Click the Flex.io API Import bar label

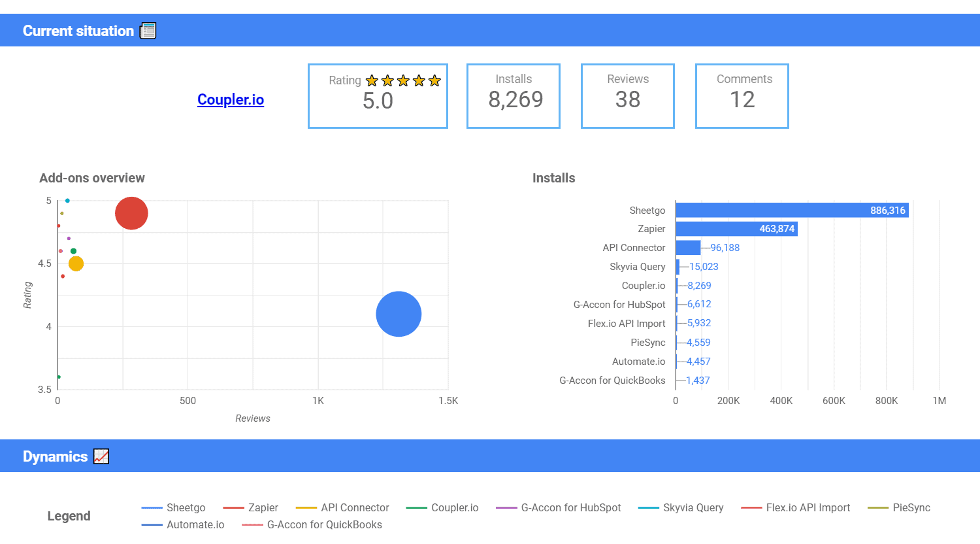coord(627,324)
